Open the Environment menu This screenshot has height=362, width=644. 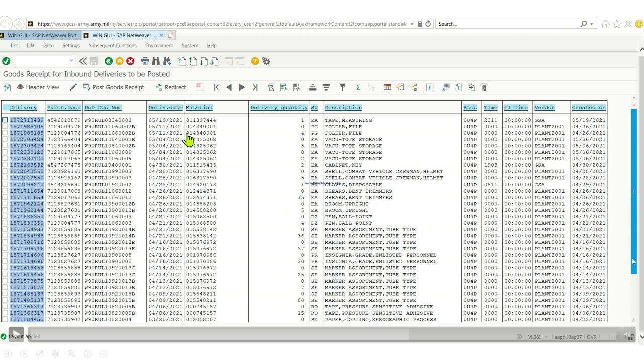click(x=159, y=46)
